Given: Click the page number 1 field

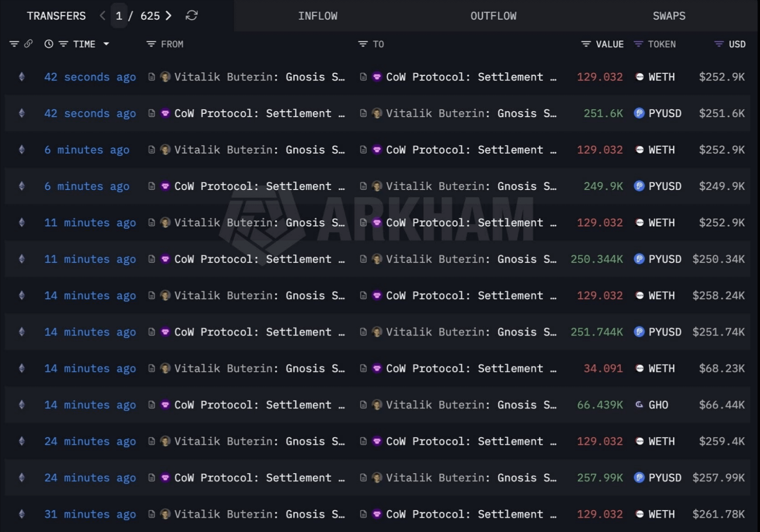Looking at the screenshot, I should point(119,16).
